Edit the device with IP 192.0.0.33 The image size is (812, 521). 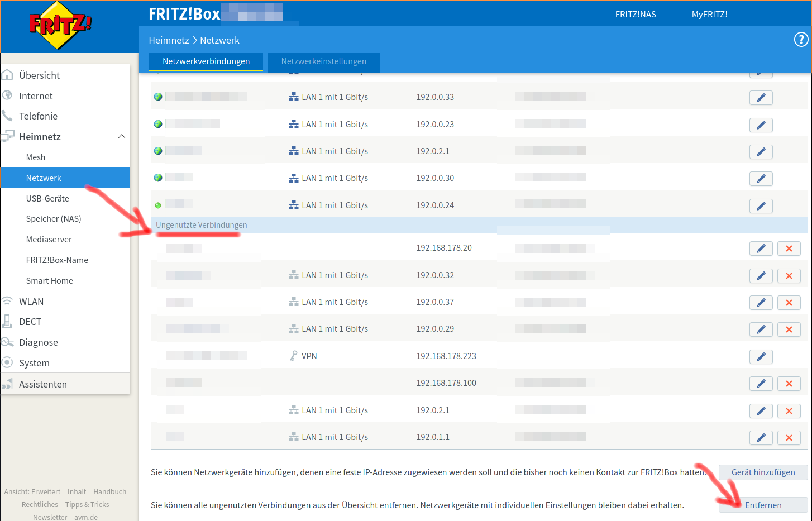[x=761, y=98]
